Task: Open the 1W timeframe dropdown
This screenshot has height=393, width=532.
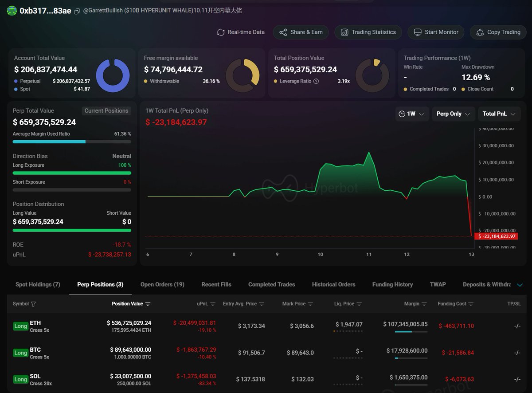Action: tap(412, 114)
